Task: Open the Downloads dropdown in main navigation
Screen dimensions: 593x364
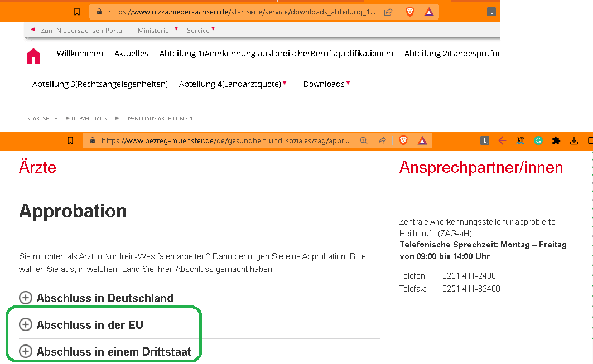Action: (x=326, y=84)
